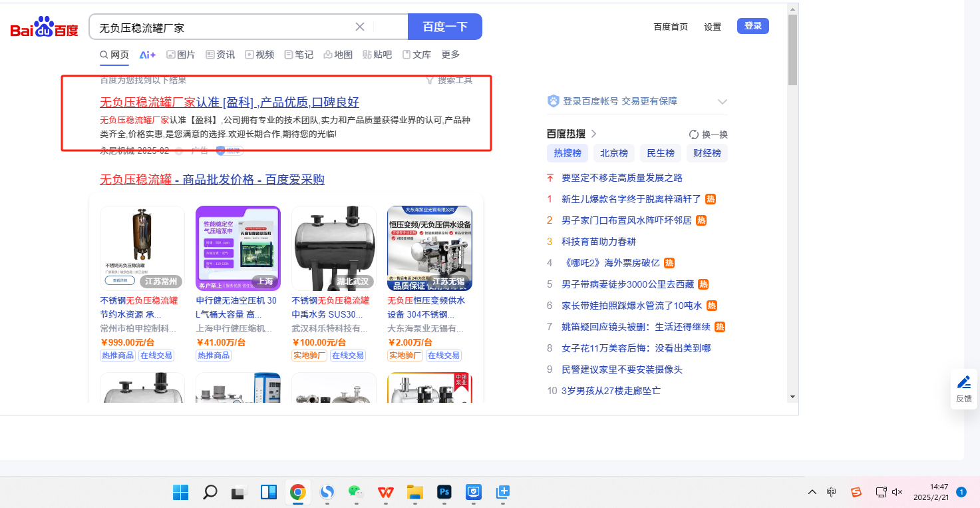The height and width of the screenshot is (508, 980).
Task: Click the 反馈 feedback pencil icon
Action: [964, 383]
